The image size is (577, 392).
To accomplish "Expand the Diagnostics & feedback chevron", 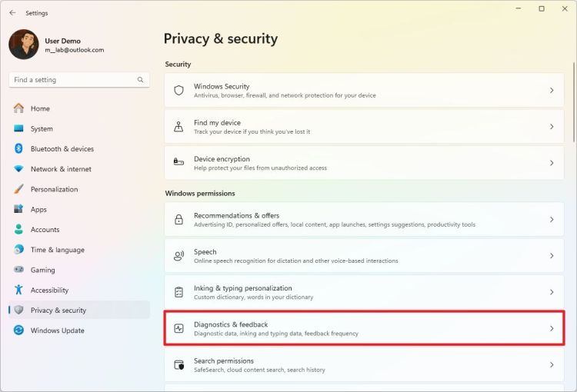I will coord(552,328).
